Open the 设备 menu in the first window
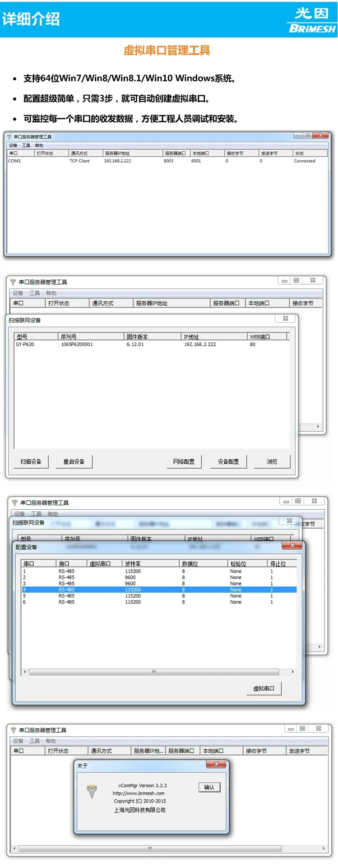 coord(13,146)
